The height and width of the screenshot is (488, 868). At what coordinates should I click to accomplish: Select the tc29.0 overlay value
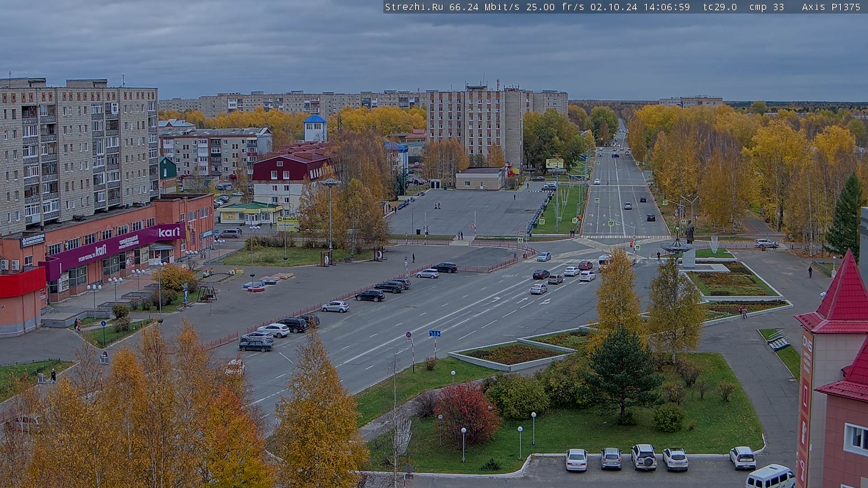point(720,7)
